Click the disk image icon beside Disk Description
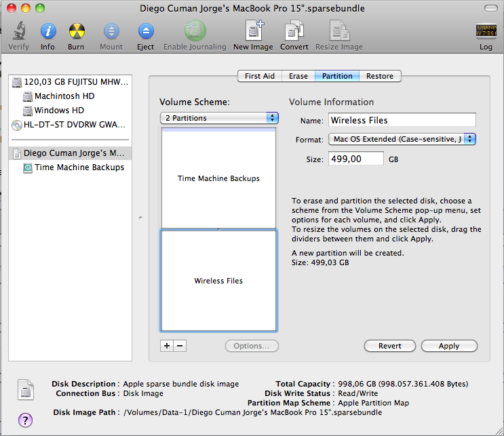 [x=26, y=389]
